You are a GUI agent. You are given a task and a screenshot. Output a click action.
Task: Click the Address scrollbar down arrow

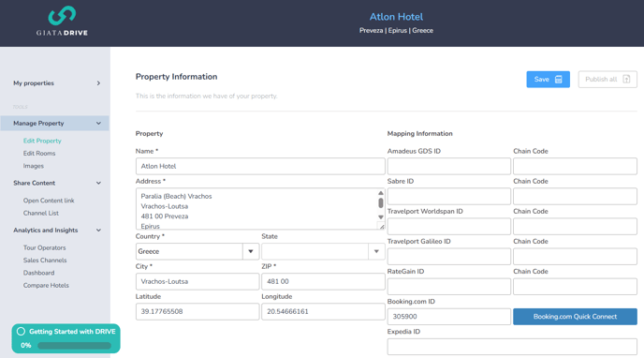[381, 217]
